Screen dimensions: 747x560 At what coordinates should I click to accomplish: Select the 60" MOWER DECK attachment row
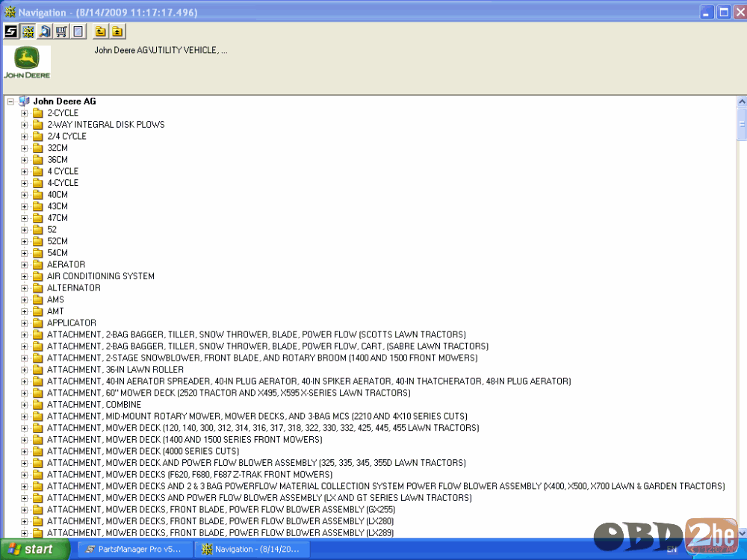(x=229, y=393)
